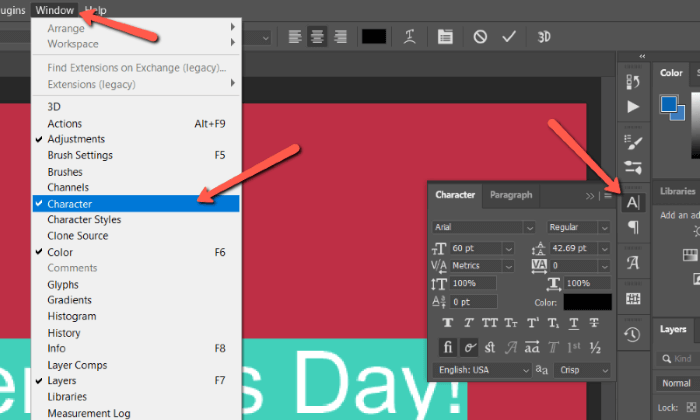Viewport: 700px width, 420px height.
Task: Toggle the Adjustments panel menu entry
Action: coord(75,139)
